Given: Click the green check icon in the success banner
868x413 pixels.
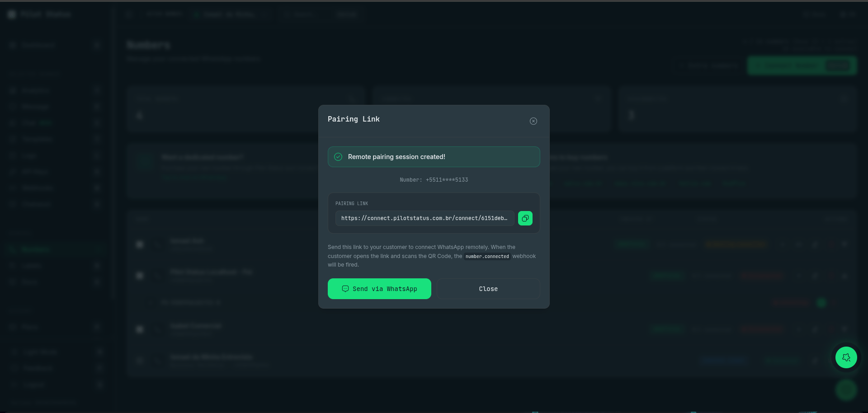Looking at the screenshot, I should (338, 157).
